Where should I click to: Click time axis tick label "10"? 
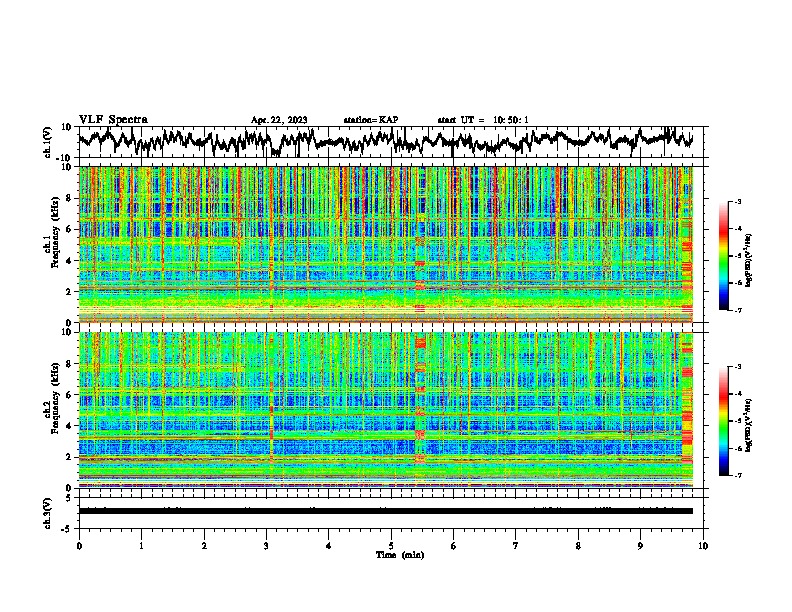(703, 546)
